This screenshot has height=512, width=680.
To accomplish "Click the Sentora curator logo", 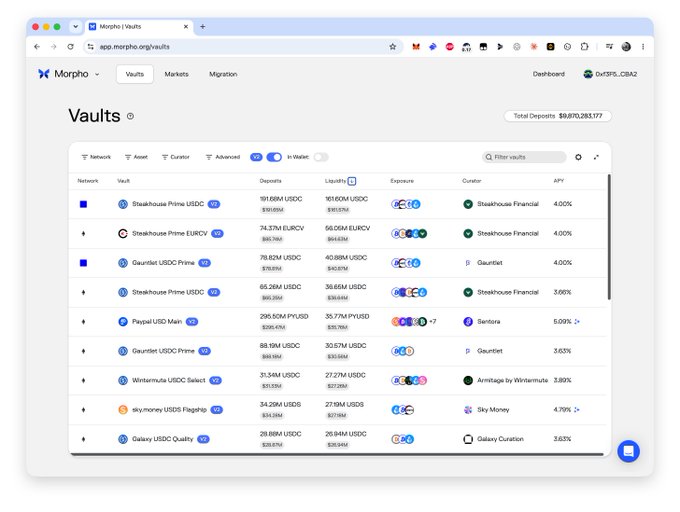I will coord(468,322).
